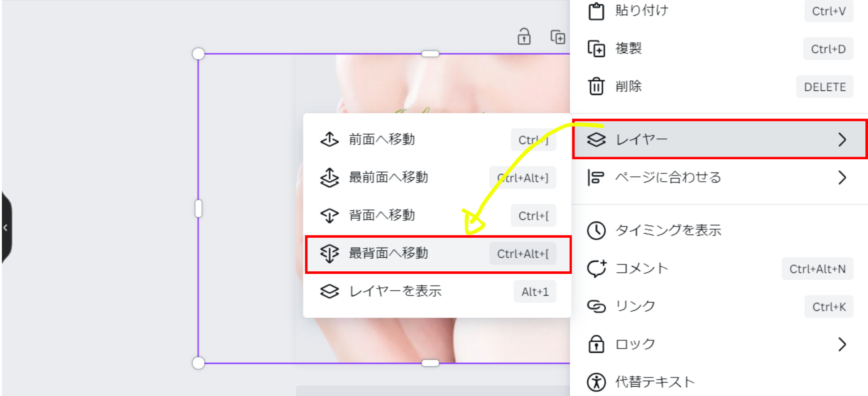Choose 複製 (Duplicate) in the context menu
The image size is (868, 396).
point(629,48)
